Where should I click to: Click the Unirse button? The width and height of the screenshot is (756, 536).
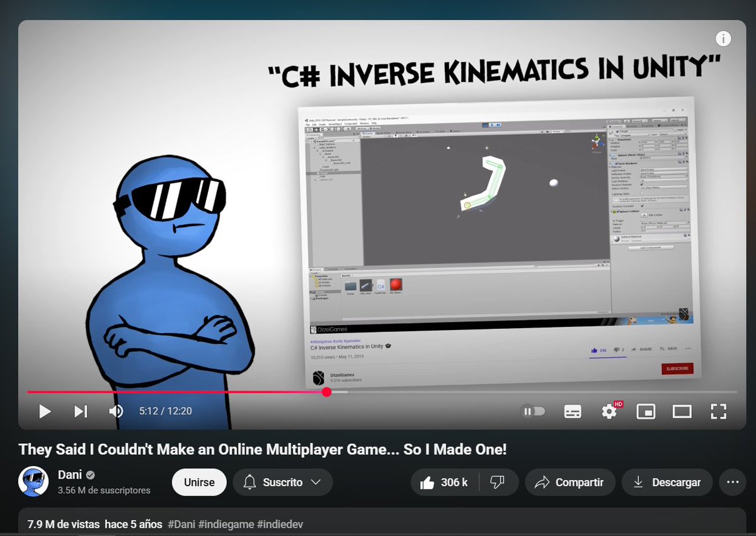[199, 482]
